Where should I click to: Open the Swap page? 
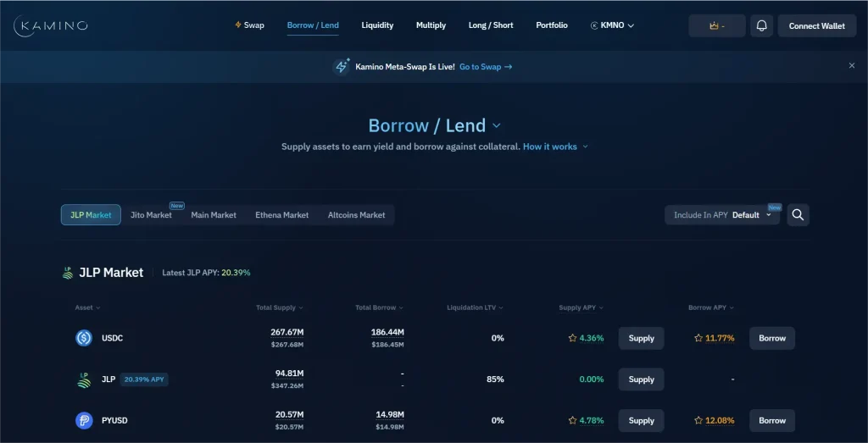250,25
